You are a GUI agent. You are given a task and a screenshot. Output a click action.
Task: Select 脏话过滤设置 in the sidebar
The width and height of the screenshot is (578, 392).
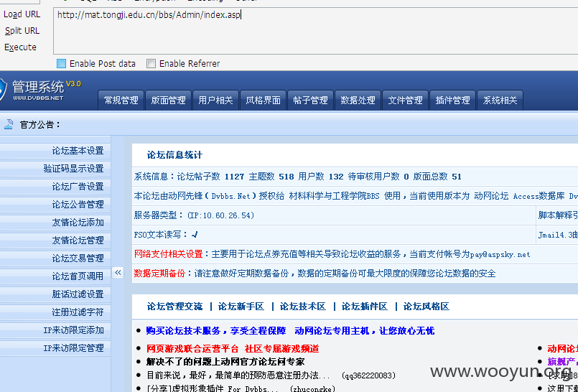(x=55, y=294)
